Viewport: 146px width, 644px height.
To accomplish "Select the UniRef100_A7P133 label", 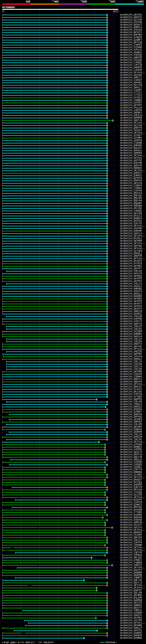I will click(x=131, y=50).
